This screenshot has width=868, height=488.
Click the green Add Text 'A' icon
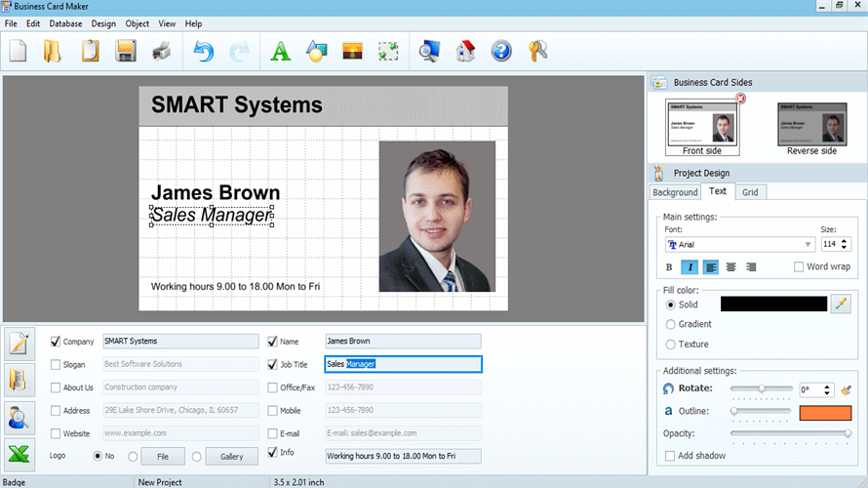coord(280,52)
